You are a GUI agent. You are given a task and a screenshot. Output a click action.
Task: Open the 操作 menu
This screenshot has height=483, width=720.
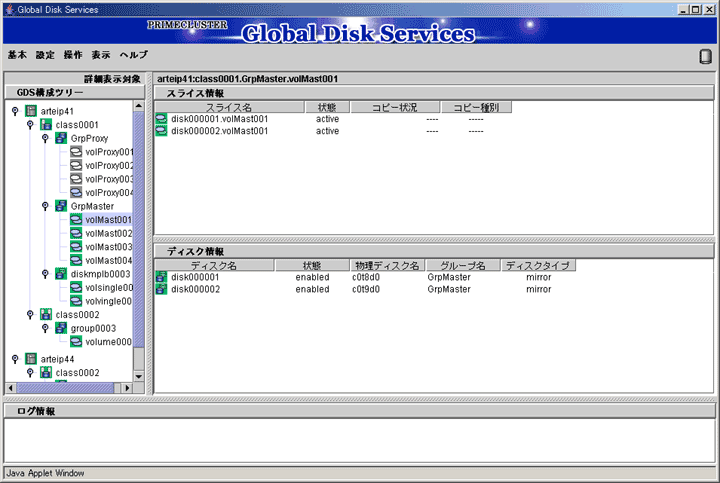point(73,55)
